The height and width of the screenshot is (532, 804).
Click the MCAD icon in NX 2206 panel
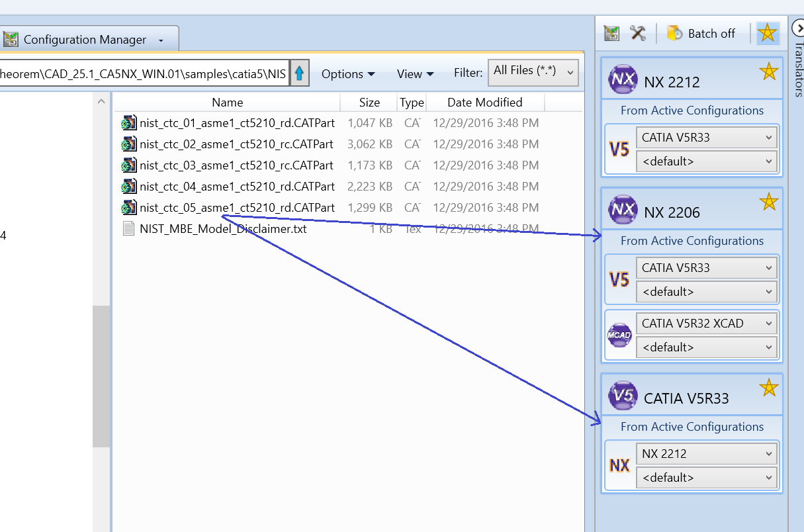619,335
